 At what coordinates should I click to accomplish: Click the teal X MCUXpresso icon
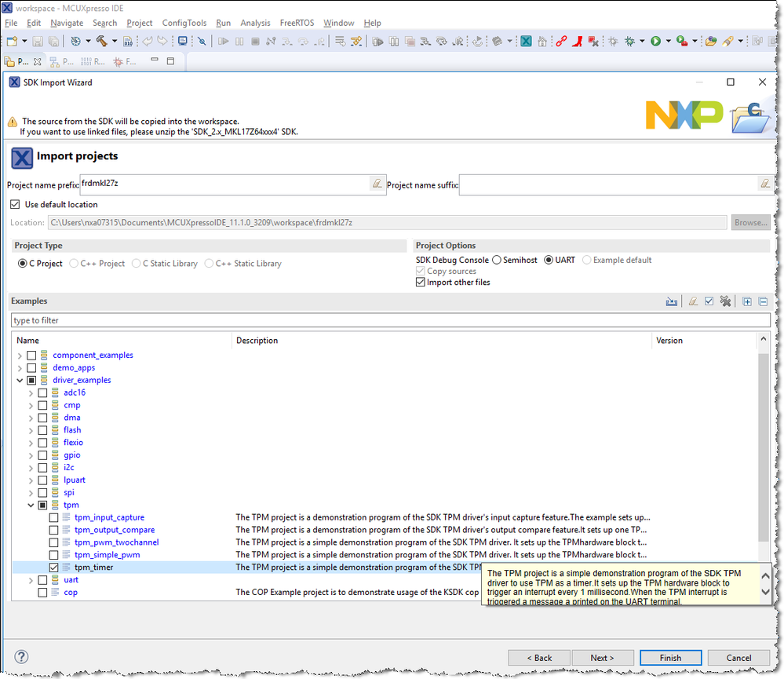[526, 41]
